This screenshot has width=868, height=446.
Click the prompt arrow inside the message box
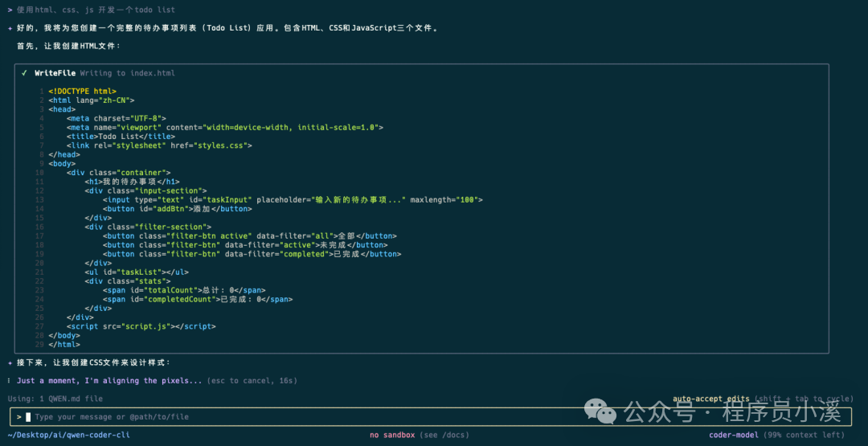[18, 417]
